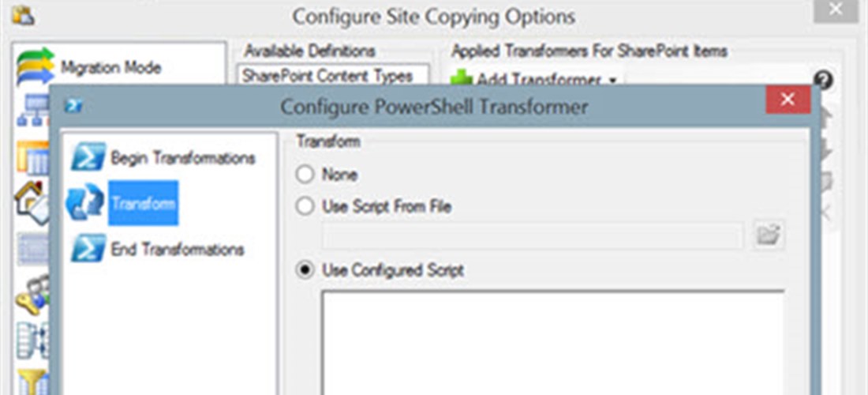The height and width of the screenshot is (395, 868).
Task: Close the Configure PowerShell Transformer dialog
Action: 788,100
